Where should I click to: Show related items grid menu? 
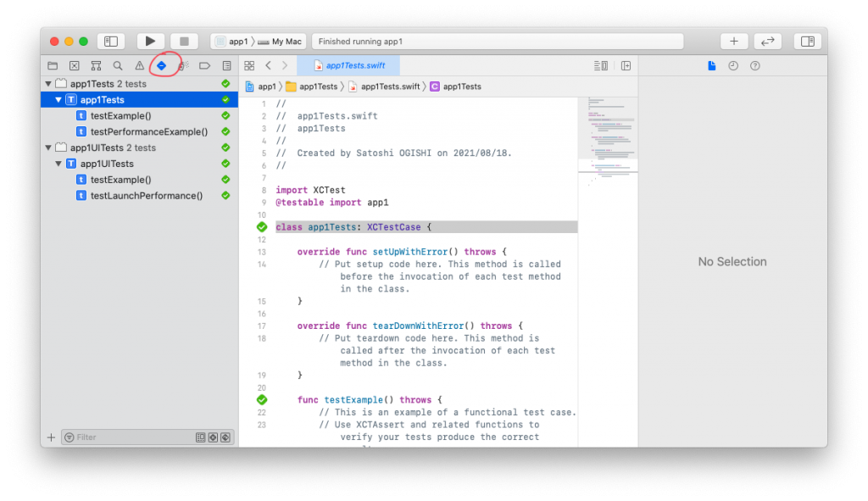coord(249,66)
